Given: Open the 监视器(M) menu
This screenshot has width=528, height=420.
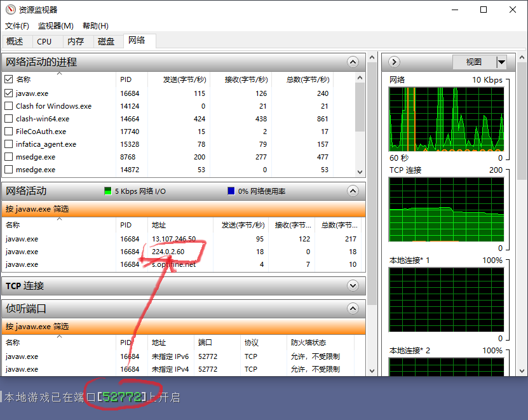Looking at the screenshot, I should click(55, 26).
